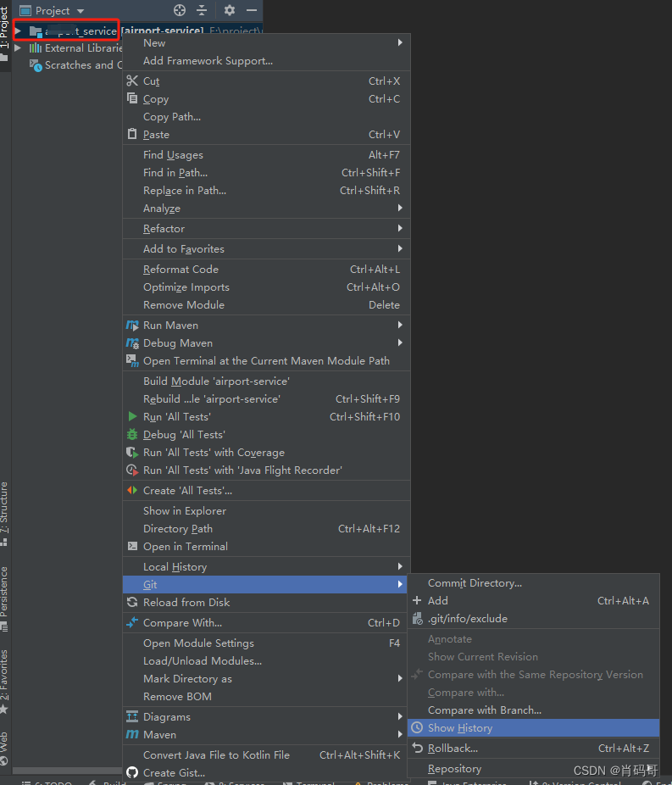This screenshot has height=785, width=672.
Task: Click the Rollback undo arrow icon
Action: pos(417,748)
